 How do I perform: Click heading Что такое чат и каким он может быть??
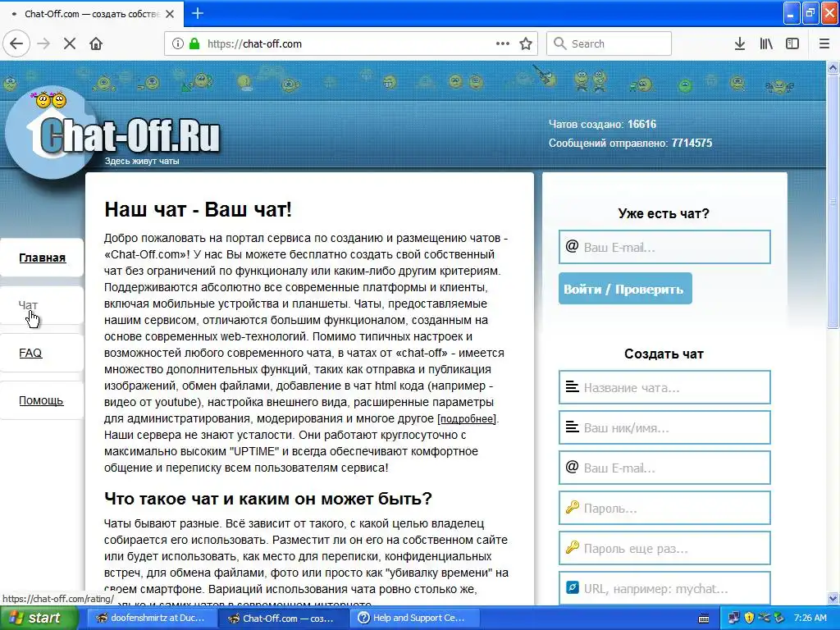pyautogui.click(x=268, y=499)
